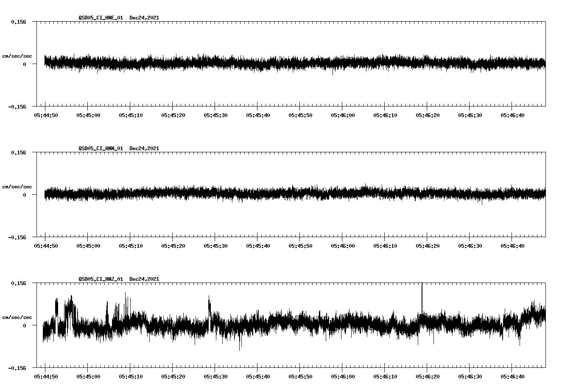The image size is (576, 392).
Task: Click the zero axis label on HNZ plot
Action: coord(25,326)
